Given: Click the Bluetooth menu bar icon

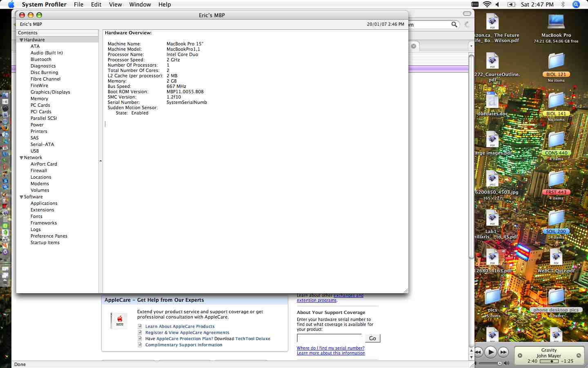Looking at the screenshot, I should tap(563, 4).
